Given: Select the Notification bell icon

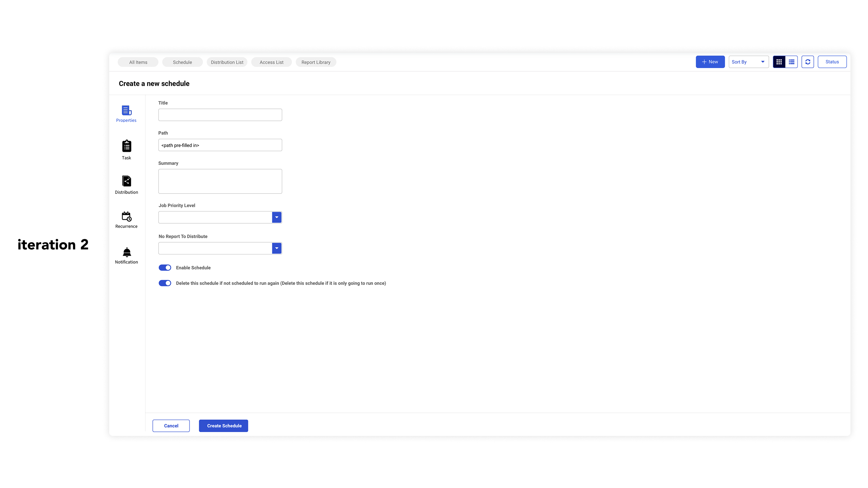Looking at the screenshot, I should tap(126, 252).
